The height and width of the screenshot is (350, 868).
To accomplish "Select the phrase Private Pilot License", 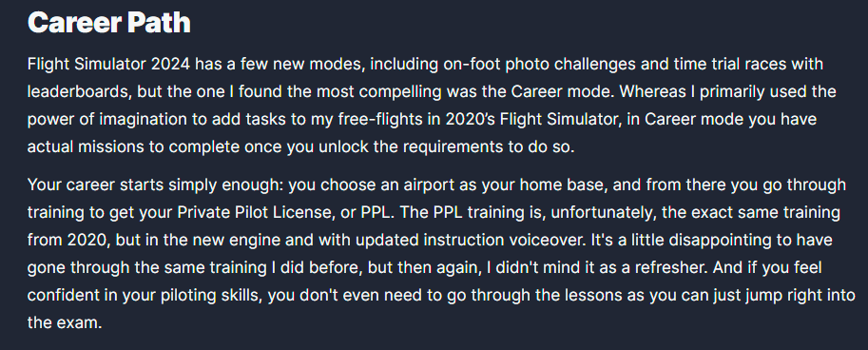I will click(x=232, y=213).
